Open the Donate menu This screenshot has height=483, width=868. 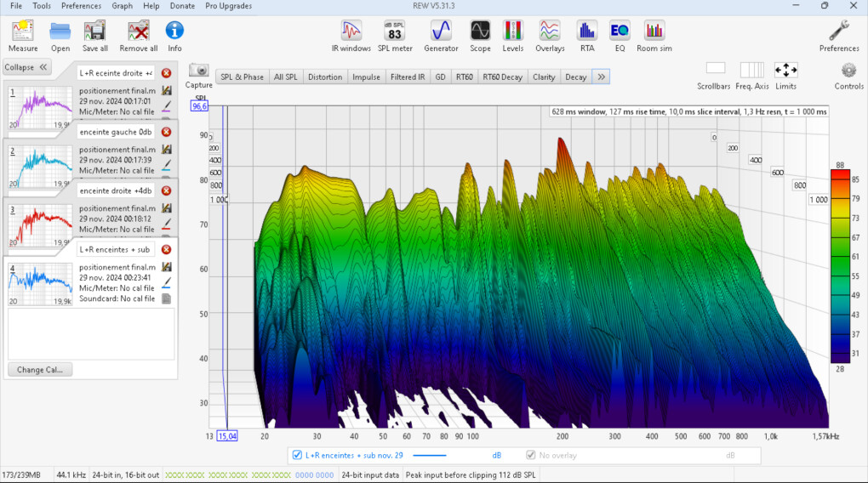pyautogui.click(x=182, y=6)
